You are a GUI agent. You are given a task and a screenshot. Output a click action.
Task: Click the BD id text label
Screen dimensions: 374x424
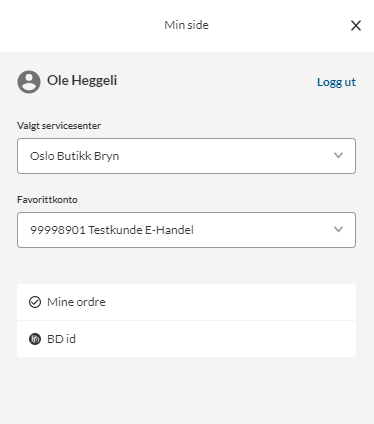[61, 339]
